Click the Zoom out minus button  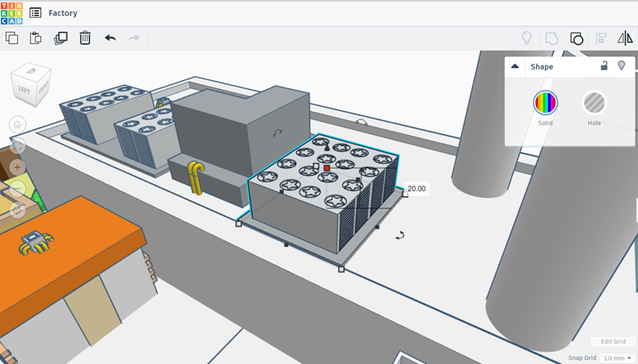coord(17,189)
